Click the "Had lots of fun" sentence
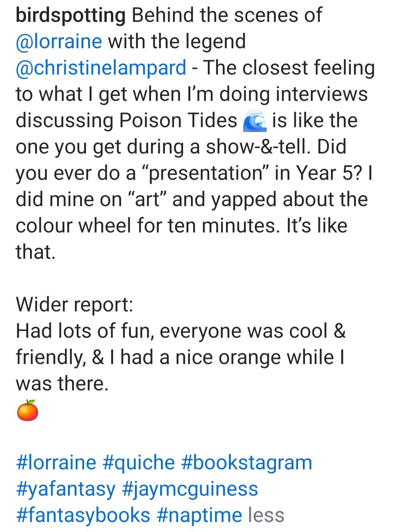Image resolution: width=395 pixels, height=532 pixels. pos(83,331)
